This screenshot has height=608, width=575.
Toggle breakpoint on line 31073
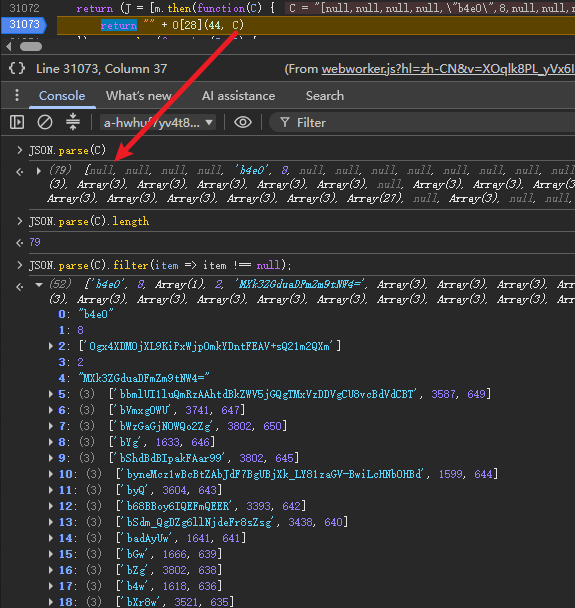click(24, 25)
